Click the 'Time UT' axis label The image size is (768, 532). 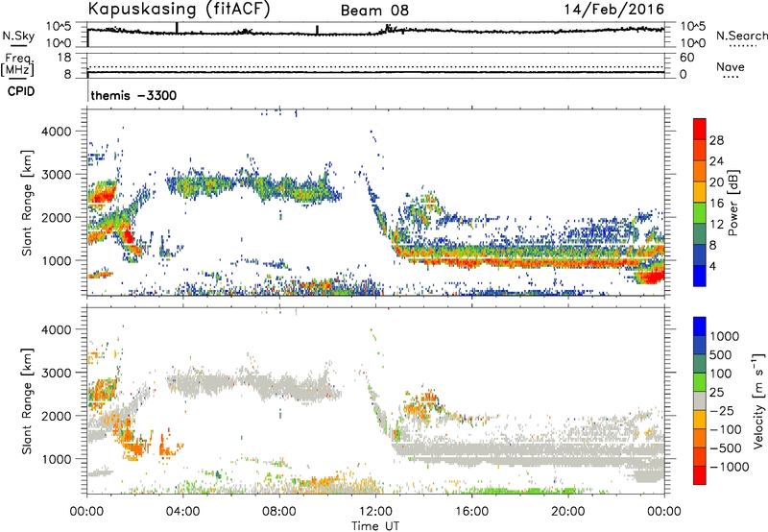pyautogui.click(x=375, y=526)
